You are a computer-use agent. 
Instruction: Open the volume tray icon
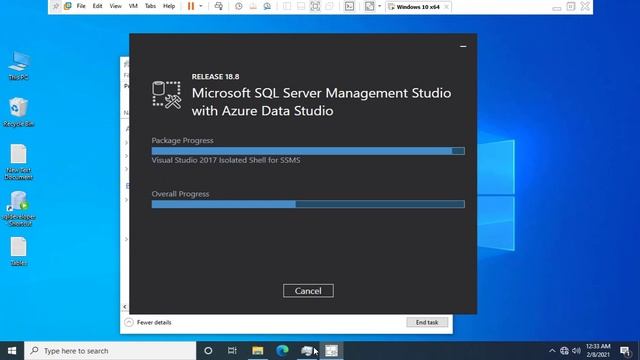click(576, 351)
